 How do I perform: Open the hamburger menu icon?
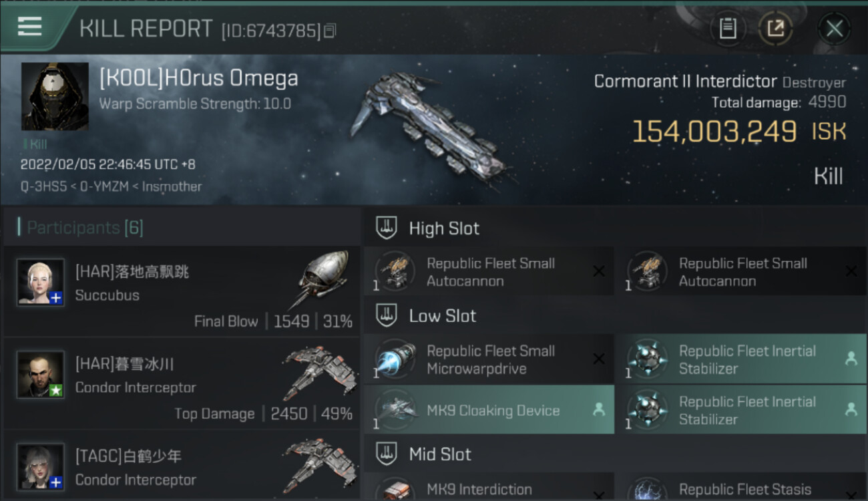point(29,27)
